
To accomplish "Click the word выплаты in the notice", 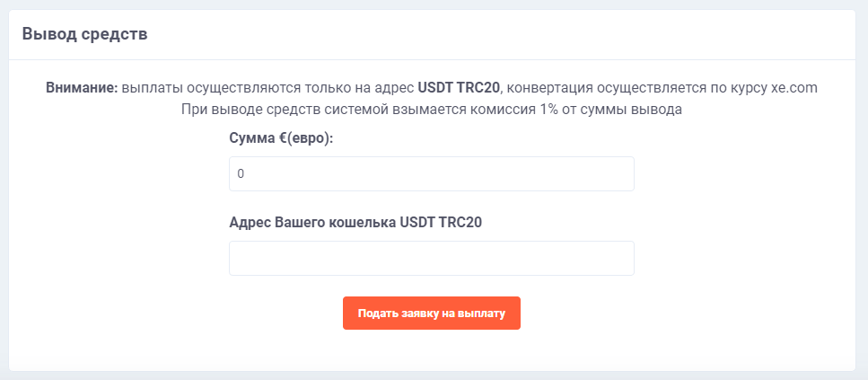I will (148, 89).
